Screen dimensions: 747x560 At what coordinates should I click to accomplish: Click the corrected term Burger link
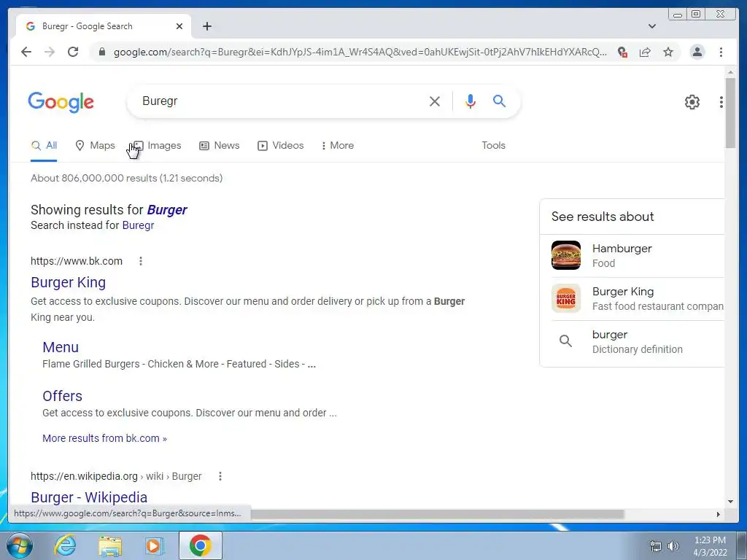pyautogui.click(x=167, y=210)
